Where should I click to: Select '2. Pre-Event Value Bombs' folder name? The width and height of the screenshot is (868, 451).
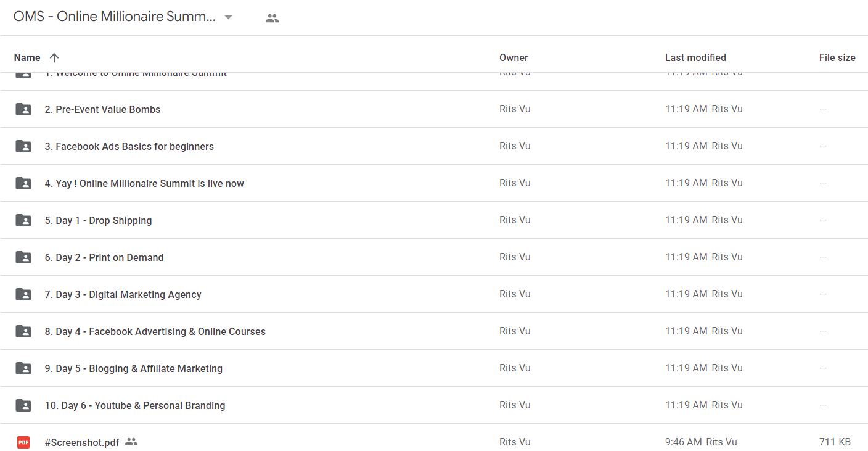tap(102, 109)
